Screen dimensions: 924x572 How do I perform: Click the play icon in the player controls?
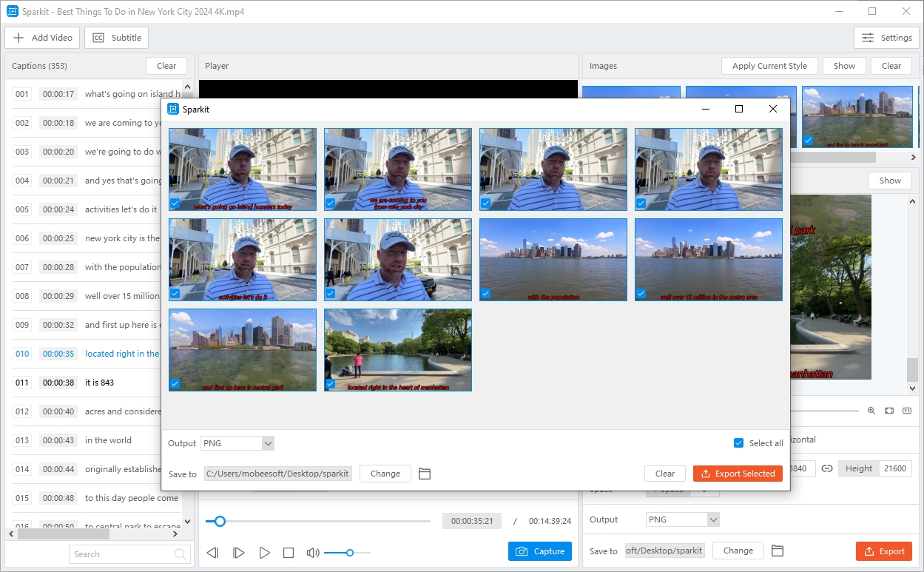click(x=264, y=552)
